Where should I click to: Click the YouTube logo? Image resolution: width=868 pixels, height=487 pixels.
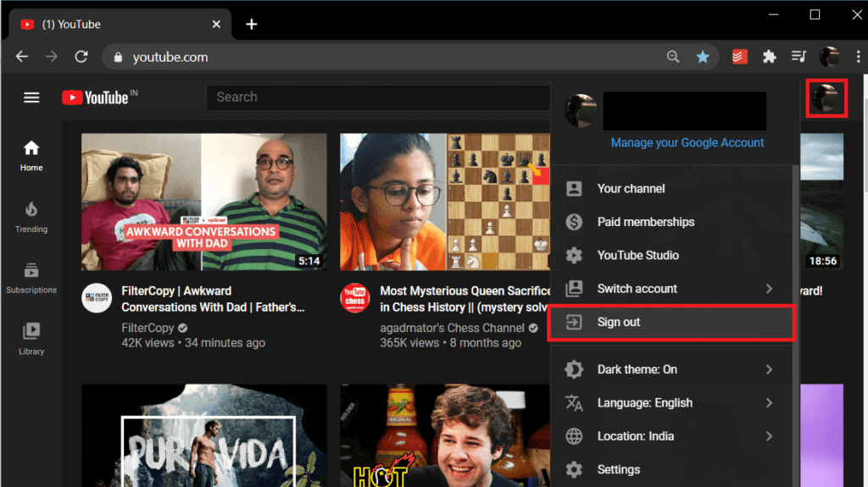click(94, 97)
